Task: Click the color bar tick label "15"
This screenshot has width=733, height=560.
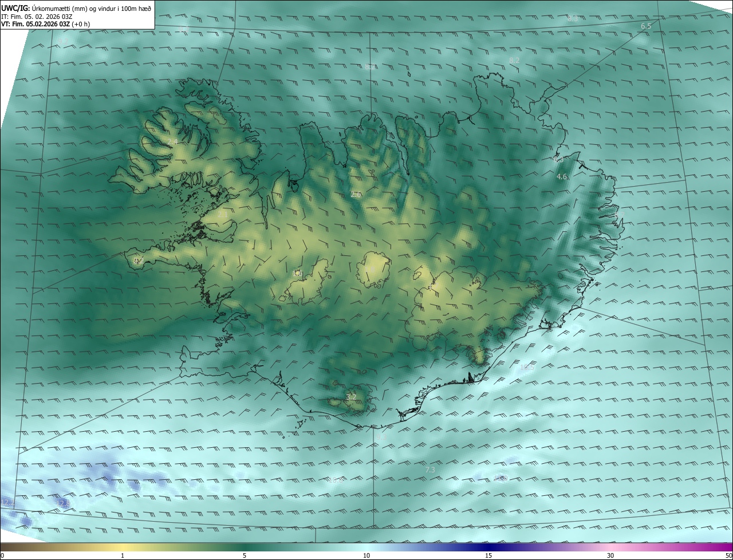Action: tap(488, 555)
